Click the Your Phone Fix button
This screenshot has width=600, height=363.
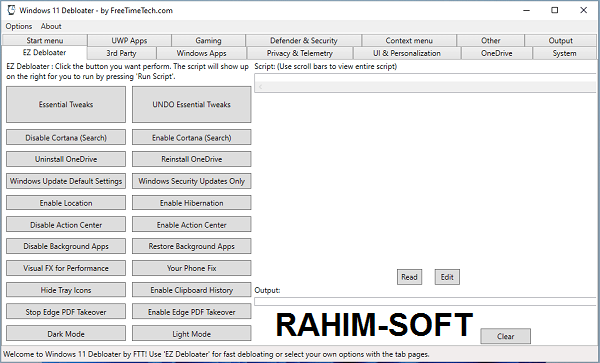(x=192, y=268)
